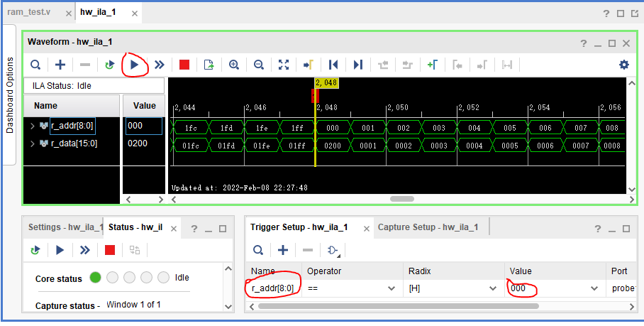Click the search icon in Waveform toolbar
This screenshot has height=326, width=644.
(35, 65)
